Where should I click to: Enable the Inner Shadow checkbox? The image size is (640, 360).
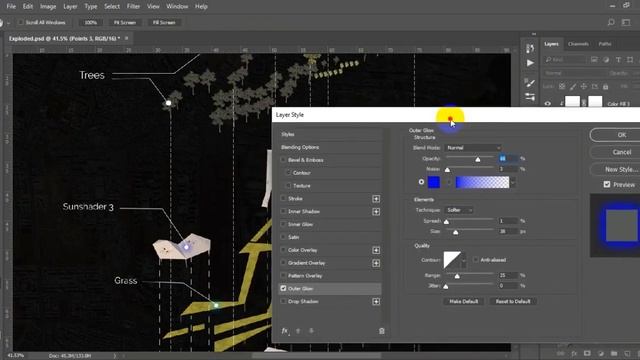click(x=283, y=211)
